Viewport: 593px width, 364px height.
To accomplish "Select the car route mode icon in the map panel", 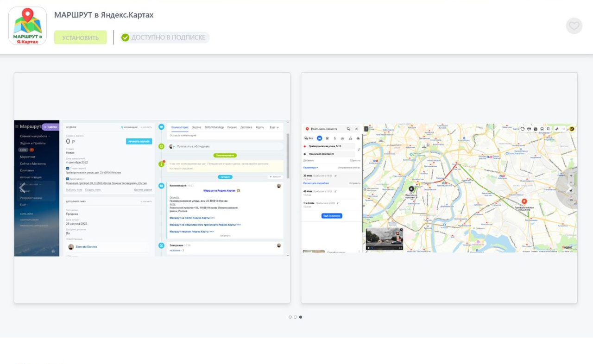I will point(319,138).
